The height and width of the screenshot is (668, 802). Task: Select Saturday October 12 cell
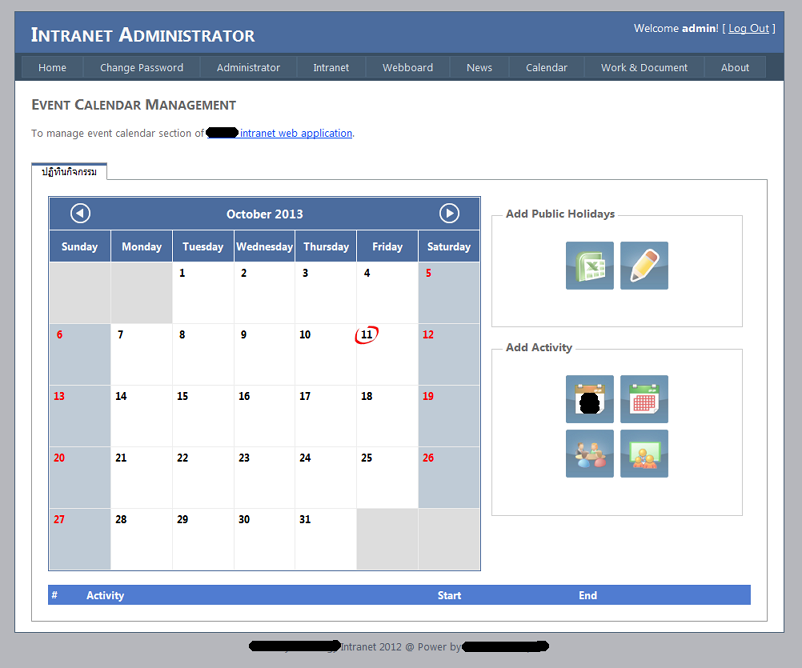click(449, 354)
